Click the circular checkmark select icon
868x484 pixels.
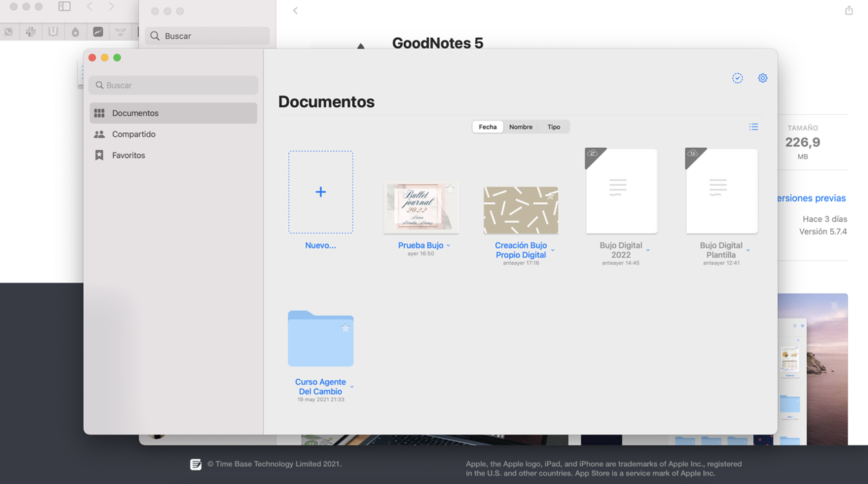[x=737, y=78]
